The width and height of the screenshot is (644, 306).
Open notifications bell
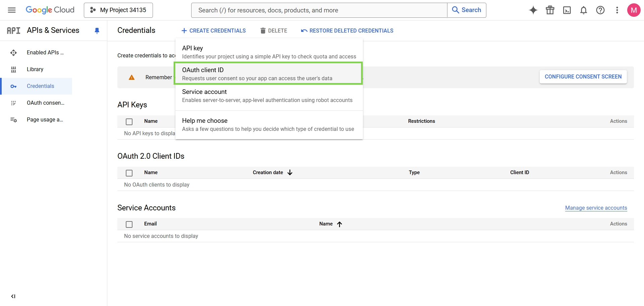tap(584, 10)
